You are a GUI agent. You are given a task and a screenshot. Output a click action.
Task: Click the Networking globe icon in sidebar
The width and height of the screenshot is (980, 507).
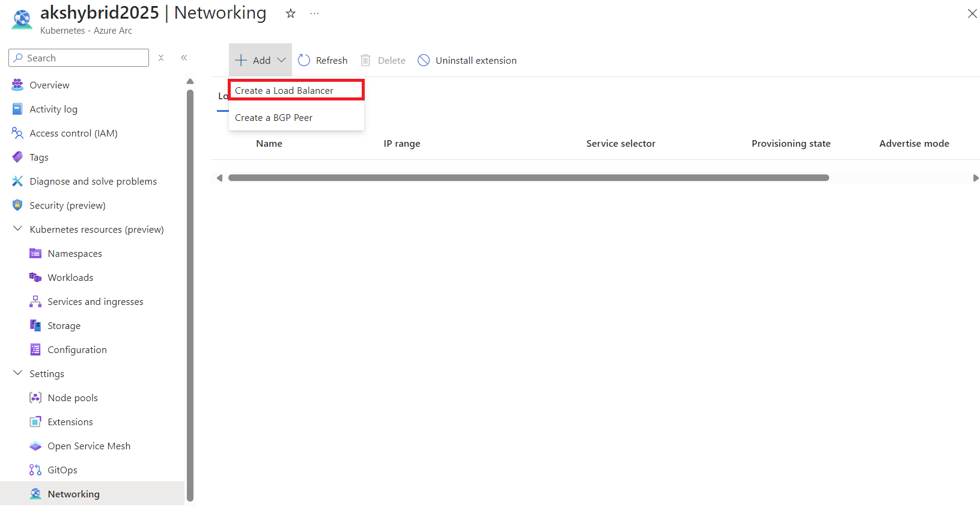click(35, 494)
